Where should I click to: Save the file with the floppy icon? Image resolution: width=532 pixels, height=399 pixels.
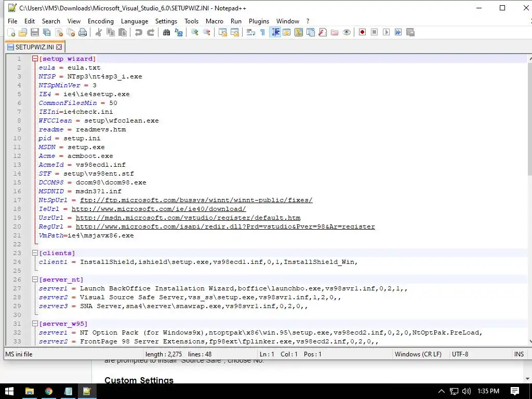[x=35, y=32]
